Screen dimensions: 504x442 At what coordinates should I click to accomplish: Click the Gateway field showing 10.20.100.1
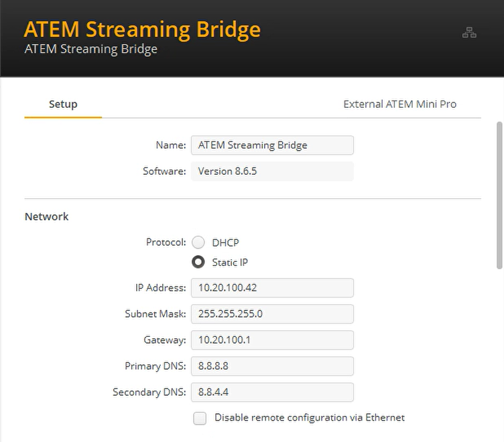tap(272, 340)
